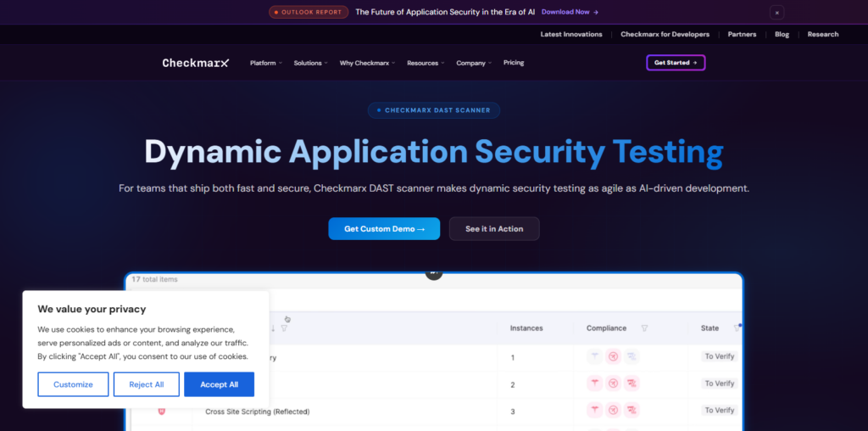Click the Get Started button
The width and height of the screenshot is (868, 431).
(676, 63)
